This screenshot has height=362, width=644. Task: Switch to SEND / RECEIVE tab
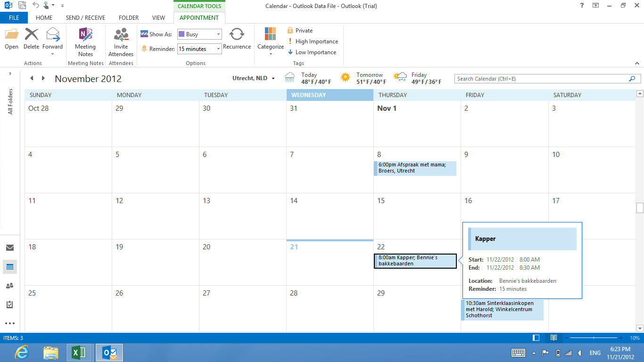click(x=85, y=18)
